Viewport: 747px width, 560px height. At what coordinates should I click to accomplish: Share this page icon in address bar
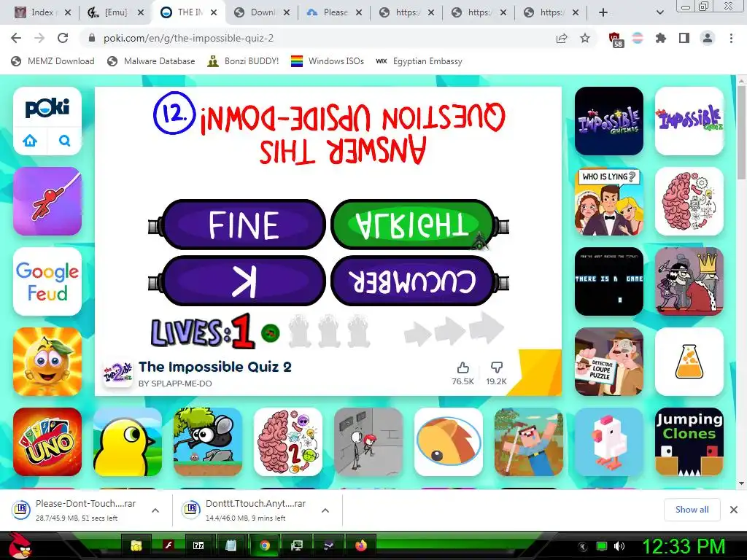[562, 38]
